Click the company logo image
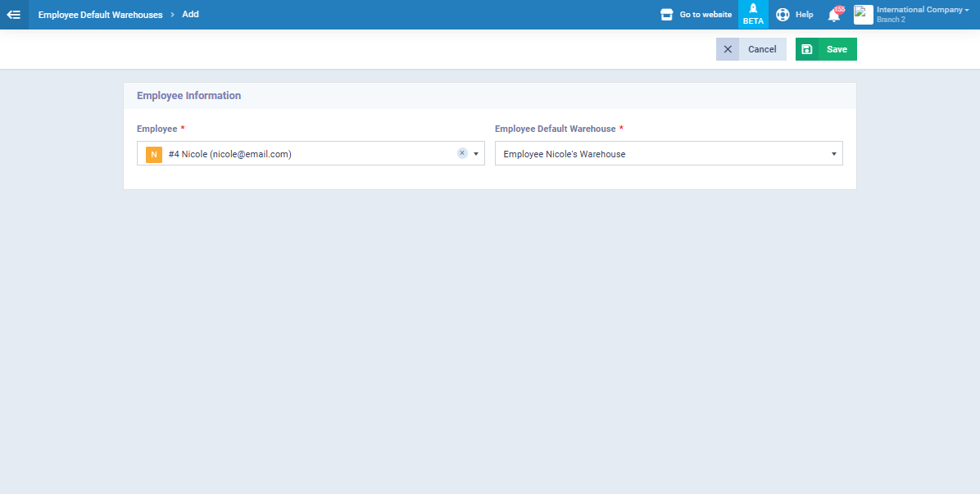 [x=863, y=15]
